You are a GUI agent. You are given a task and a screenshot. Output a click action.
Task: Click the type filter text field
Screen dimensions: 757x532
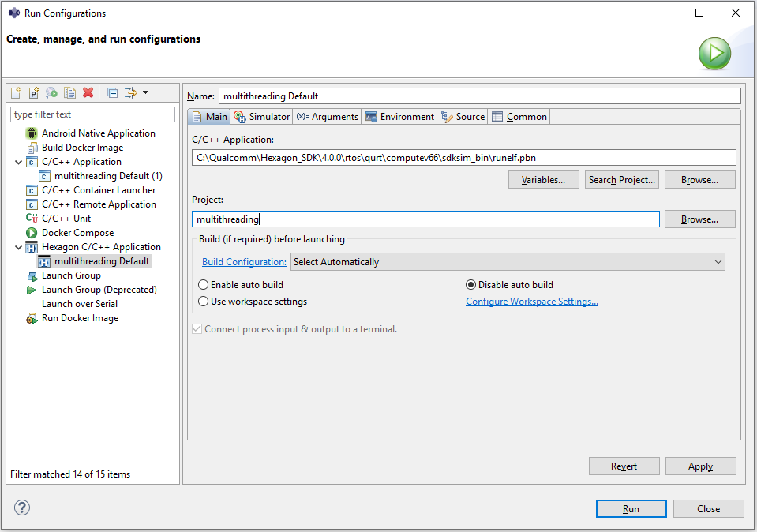(x=92, y=114)
